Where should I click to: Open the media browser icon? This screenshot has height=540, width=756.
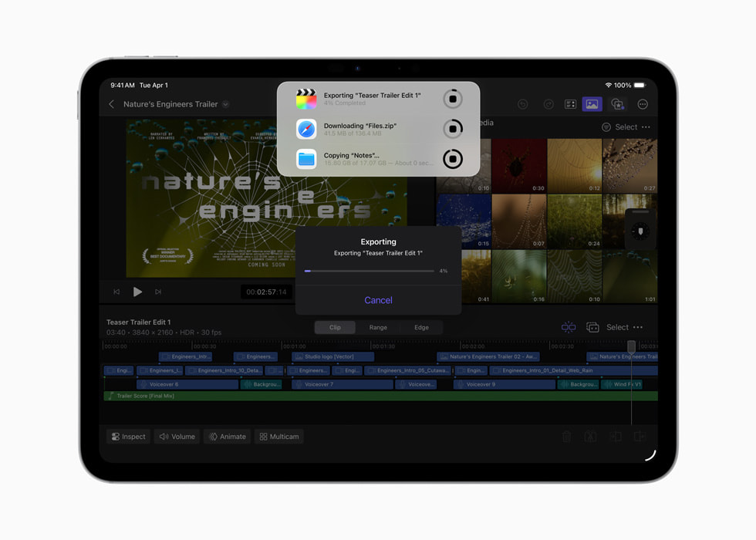(592, 104)
